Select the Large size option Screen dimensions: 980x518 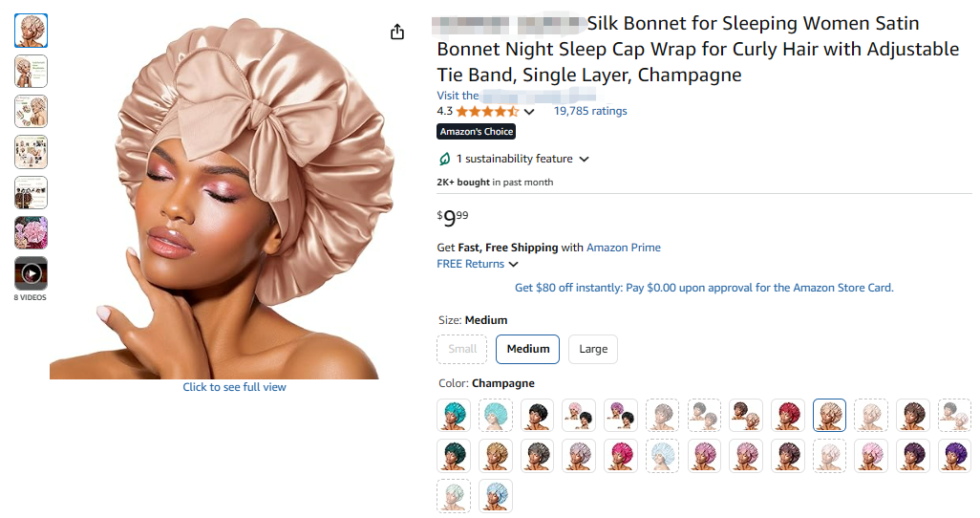click(593, 349)
